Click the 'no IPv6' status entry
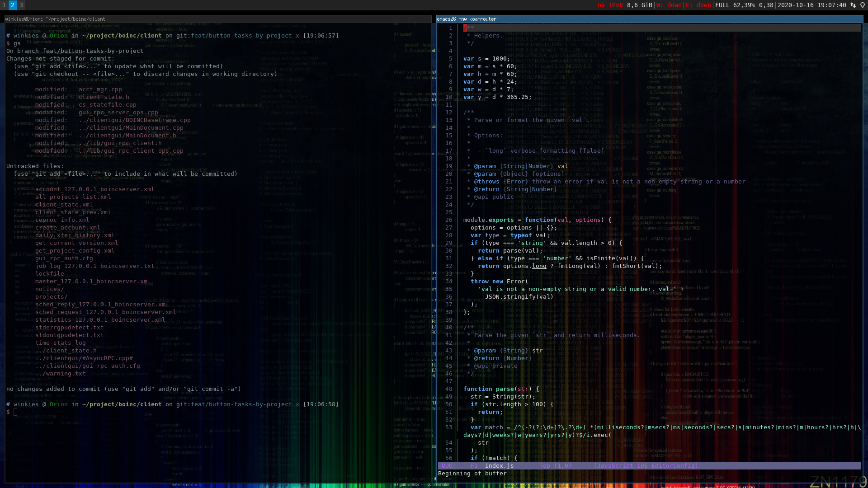The height and width of the screenshot is (488, 868). point(610,5)
